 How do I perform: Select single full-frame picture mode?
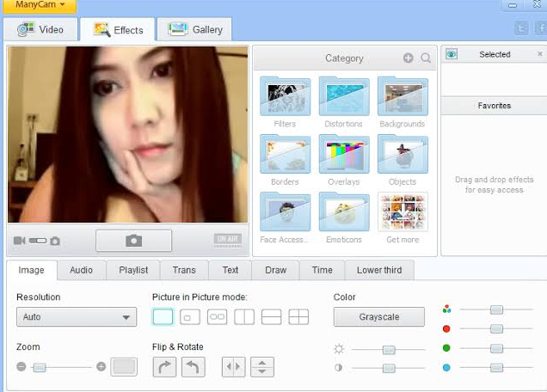[163, 316]
